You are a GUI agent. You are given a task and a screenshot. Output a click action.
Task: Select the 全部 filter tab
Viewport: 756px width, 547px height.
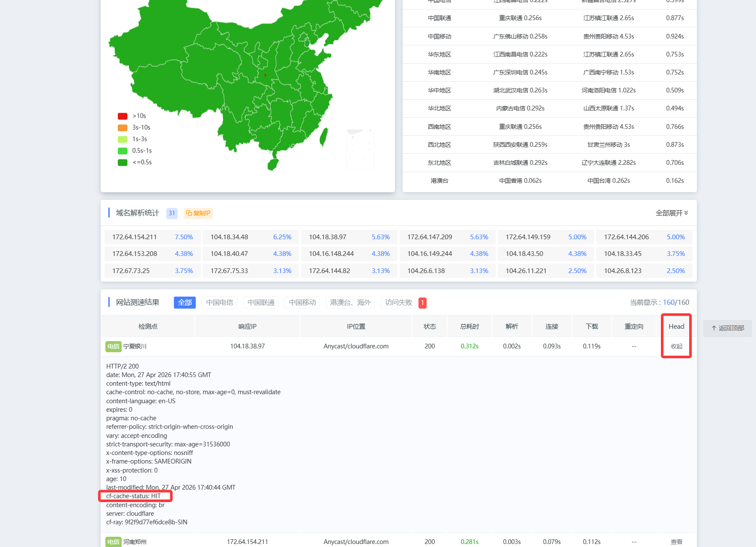pos(185,303)
